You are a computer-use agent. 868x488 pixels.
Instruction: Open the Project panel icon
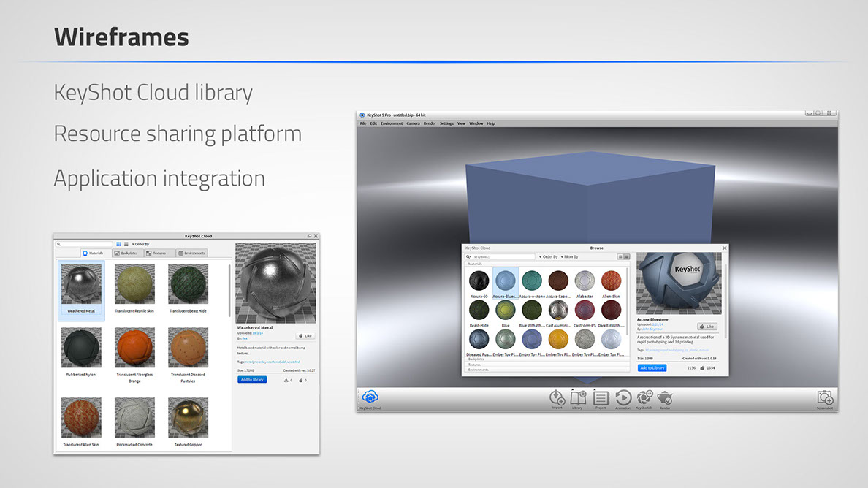601,397
